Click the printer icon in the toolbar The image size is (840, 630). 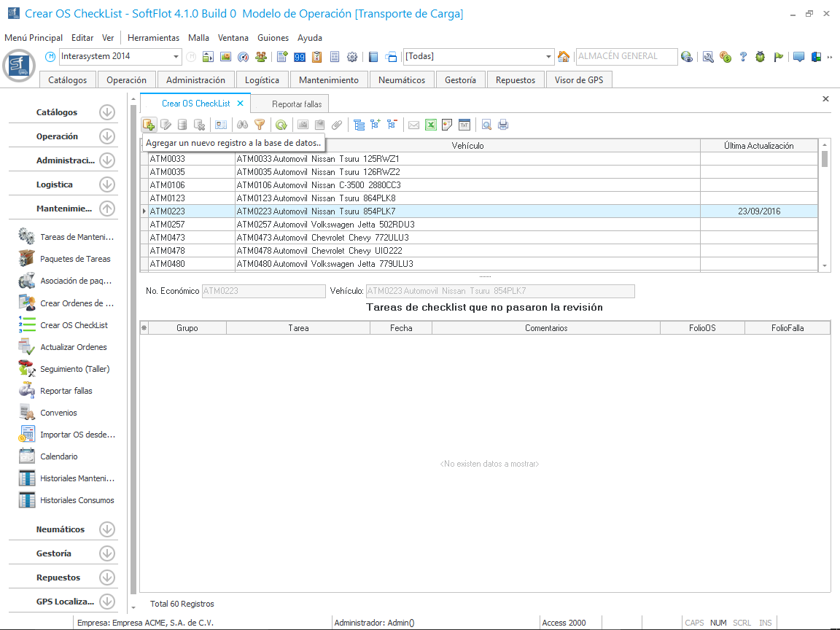pyautogui.click(x=503, y=125)
